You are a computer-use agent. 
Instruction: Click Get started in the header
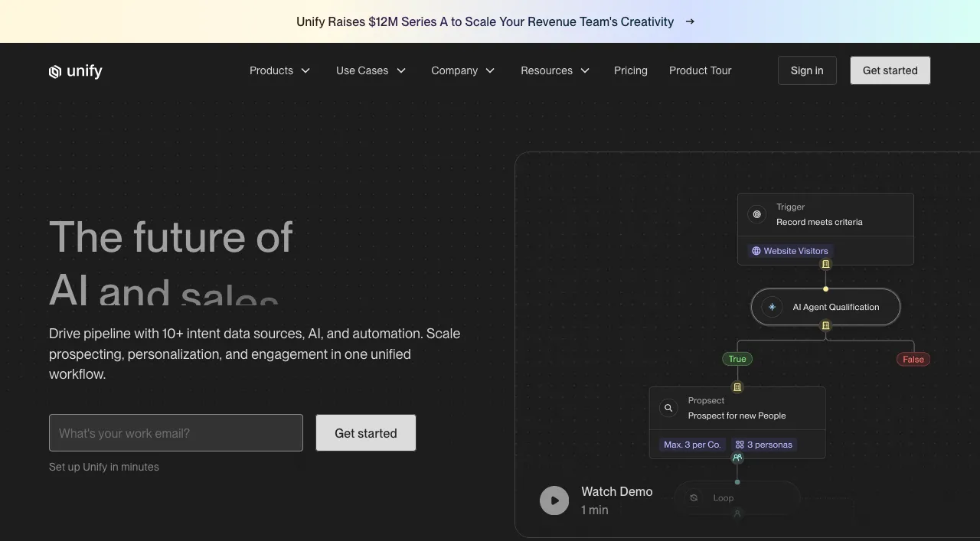890,70
